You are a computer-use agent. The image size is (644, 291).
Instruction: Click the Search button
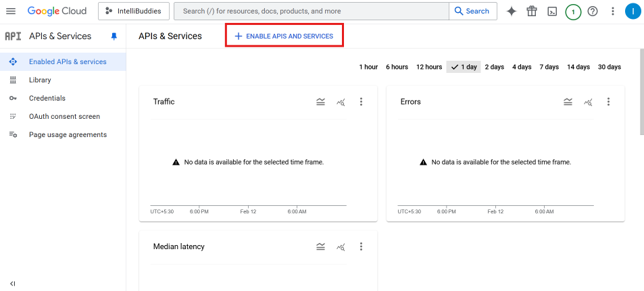pos(473,11)
